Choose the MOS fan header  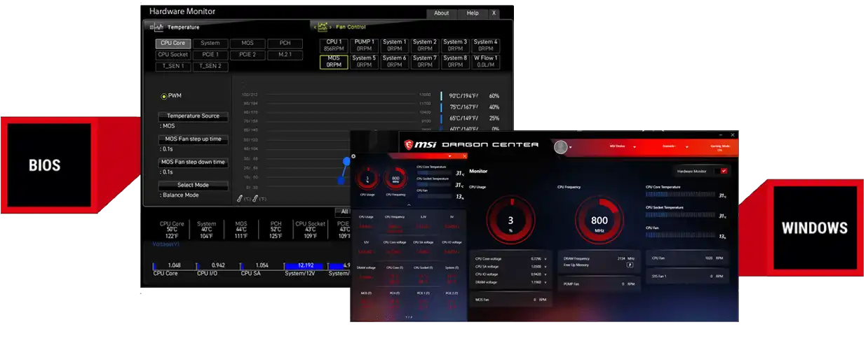tap(334, 62)
